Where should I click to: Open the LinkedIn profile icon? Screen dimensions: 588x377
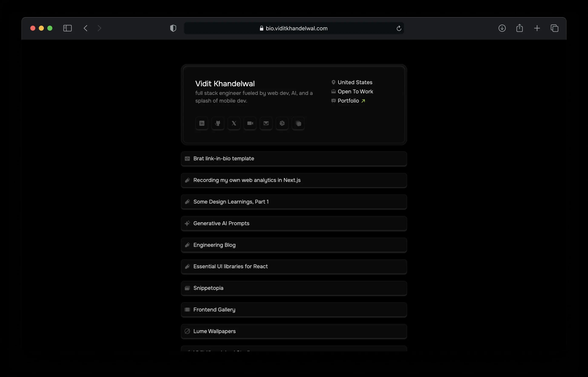tap(202, 123)
